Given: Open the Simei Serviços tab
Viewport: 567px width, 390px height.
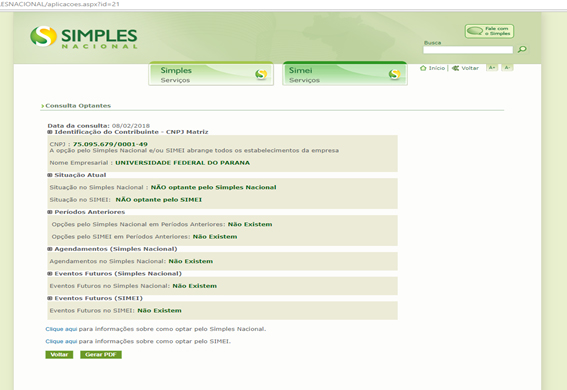Looking at the screenshot, I should [x=345, y=74].
